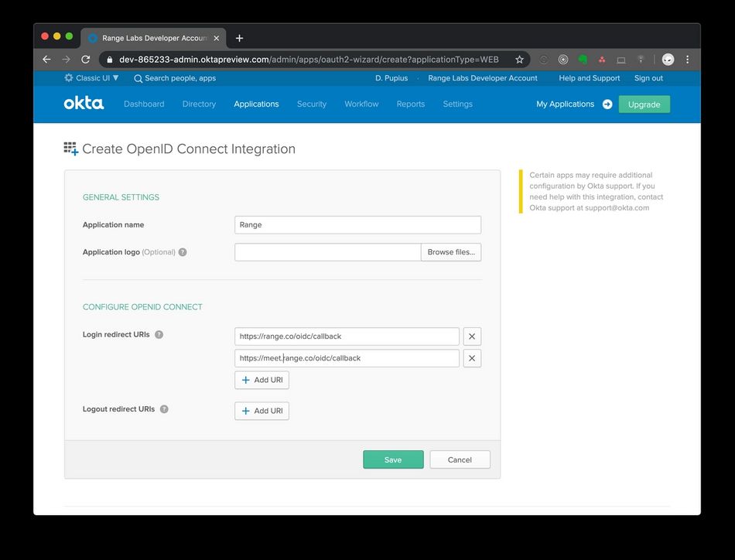Click the browser forward arrow
This screenshot has height=560, width=735.
click(x=66, y=60)
